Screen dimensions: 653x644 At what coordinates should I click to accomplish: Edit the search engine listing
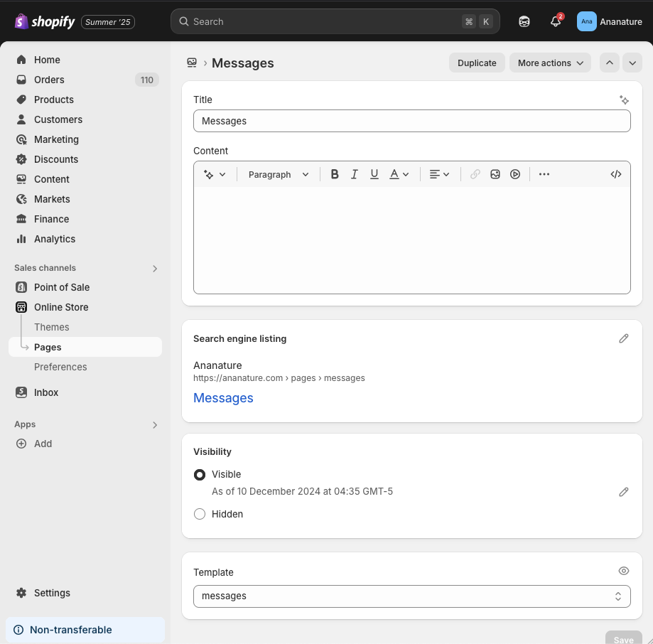(x=624, y=338)
